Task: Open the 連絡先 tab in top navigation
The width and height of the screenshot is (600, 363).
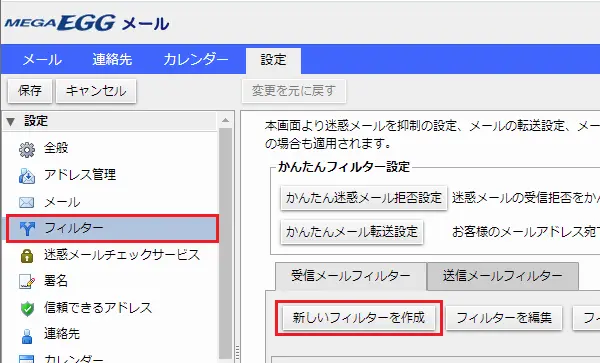Action: pyautogui.click(x=112, y=60)
